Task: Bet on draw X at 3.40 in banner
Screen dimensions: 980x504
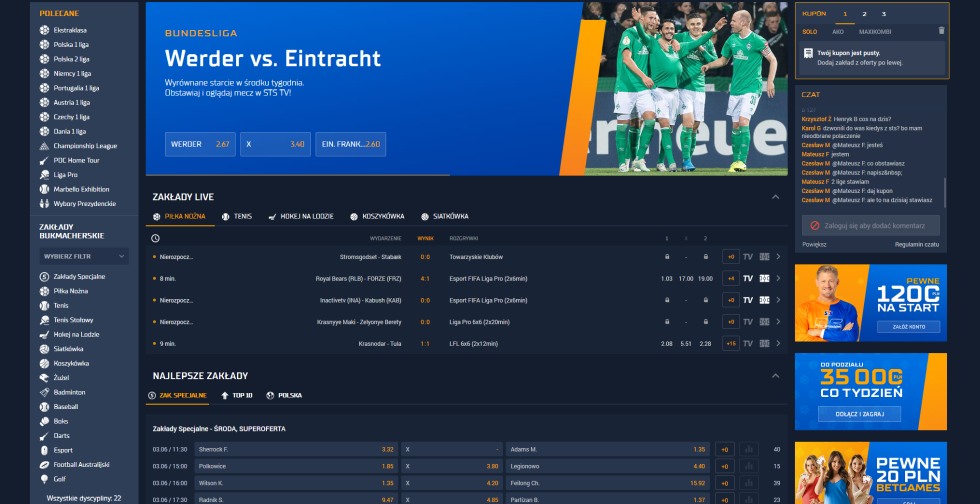Action: tap(275, 144)
